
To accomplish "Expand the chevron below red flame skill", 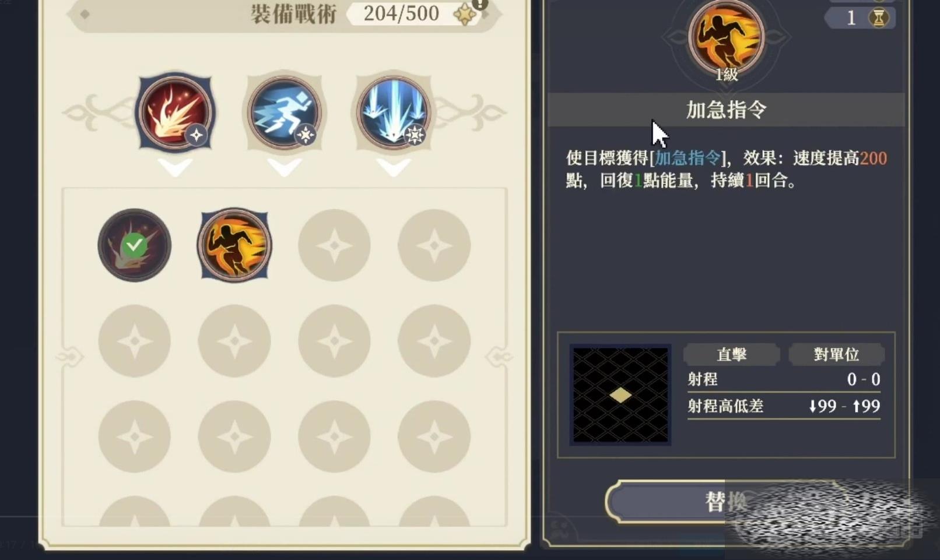I will click(175, 168).
